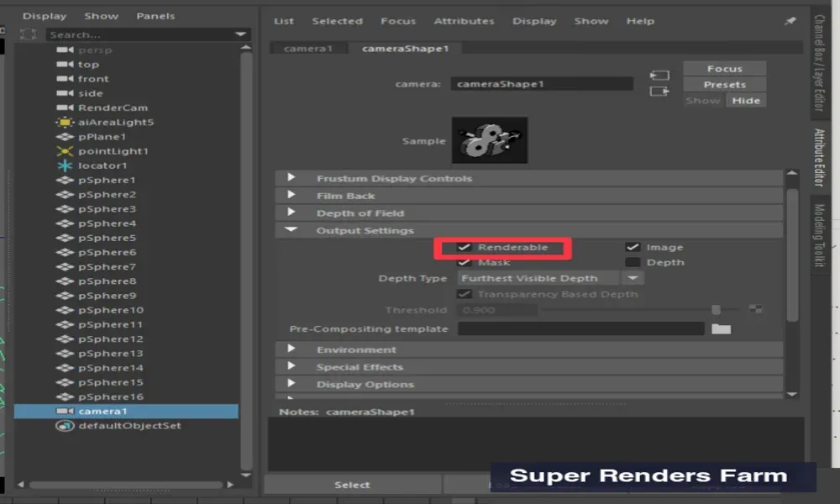Expand the Environment section

click(x=292, y=349)
